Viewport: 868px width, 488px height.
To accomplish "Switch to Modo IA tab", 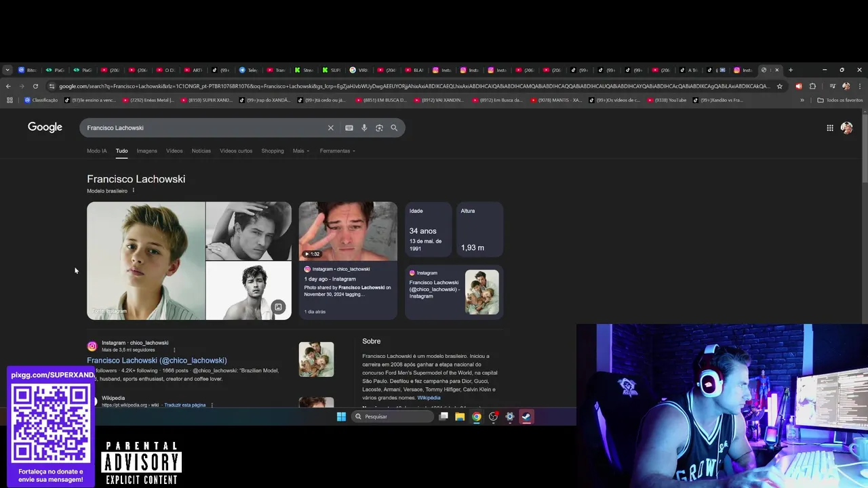I will coord(96,150).
